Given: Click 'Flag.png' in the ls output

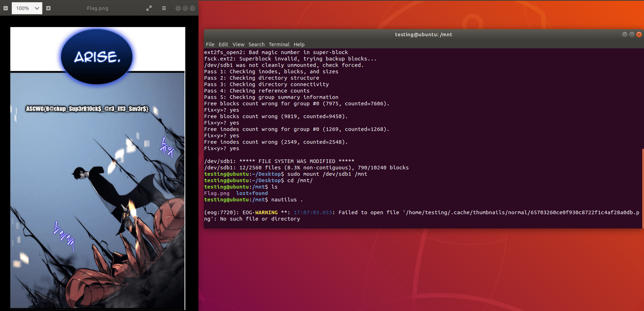Looking at the screenshot, I should coord(217,193).
